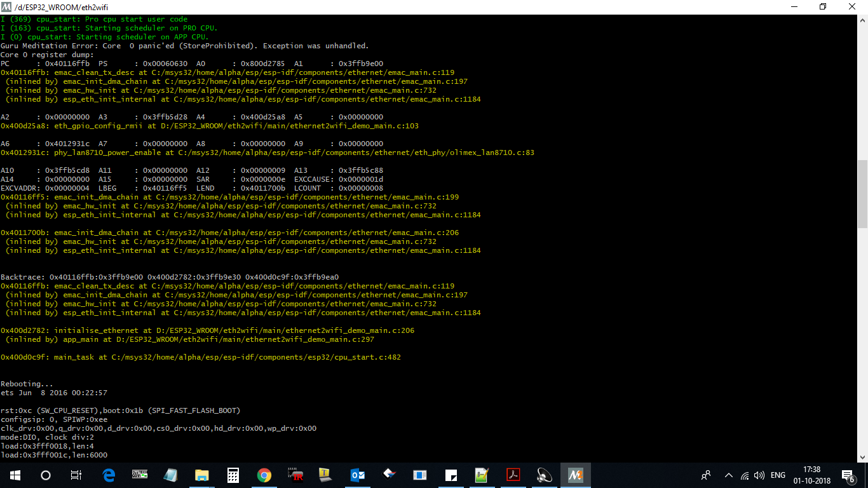Launch Microsoft Edge from the taskbar

[x=109, y=475]
